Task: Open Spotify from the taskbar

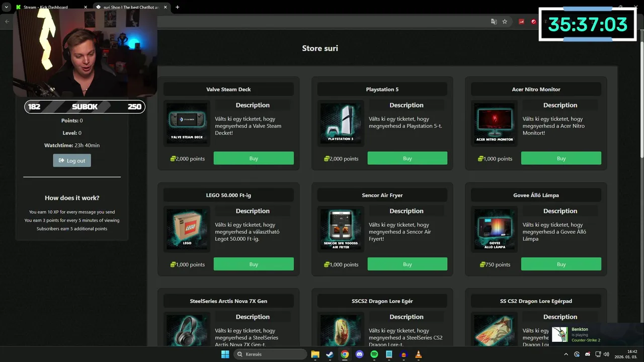Action: 374,354
